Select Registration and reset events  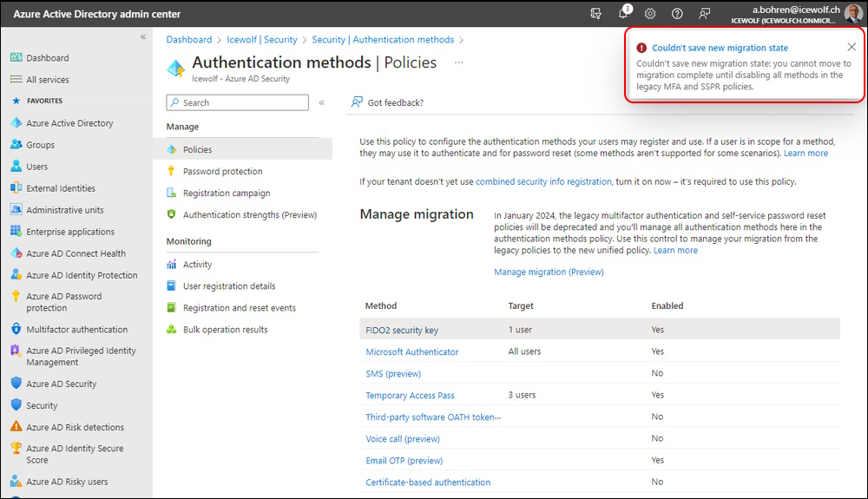[x=240, y=307]
